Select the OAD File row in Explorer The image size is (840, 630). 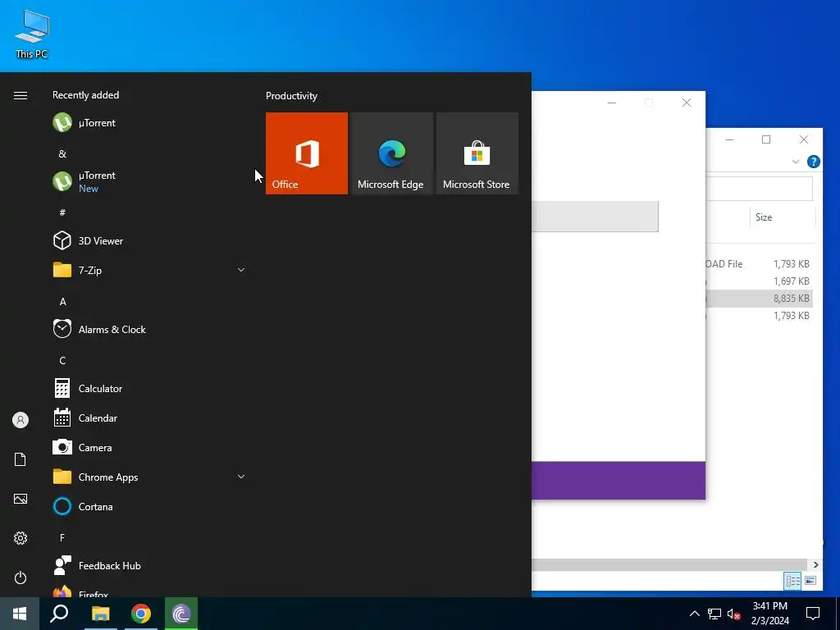point(759,263)
